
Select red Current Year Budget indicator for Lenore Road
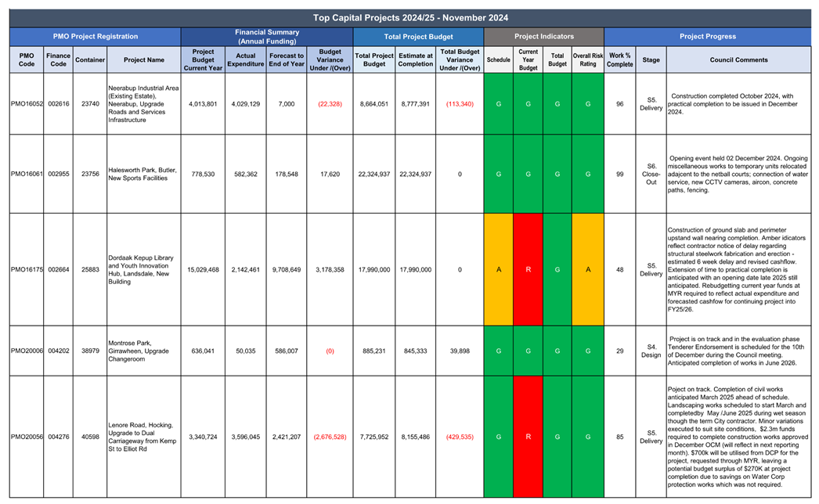528,437
